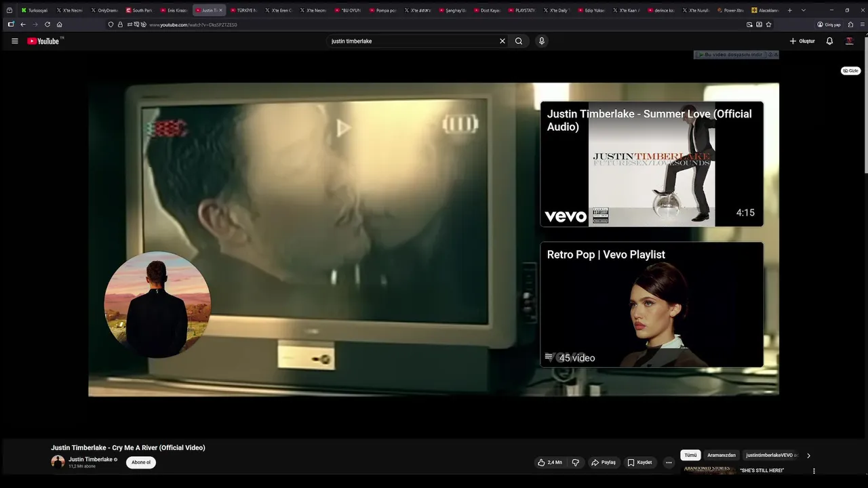
Task: Open the three-dot more actions menu
Action: pyautogui.click(x=669, y=462)
